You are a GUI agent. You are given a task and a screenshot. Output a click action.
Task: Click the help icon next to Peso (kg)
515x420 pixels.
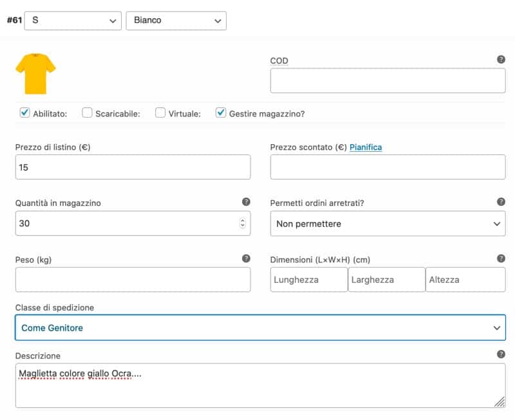(x=246, y=259)
